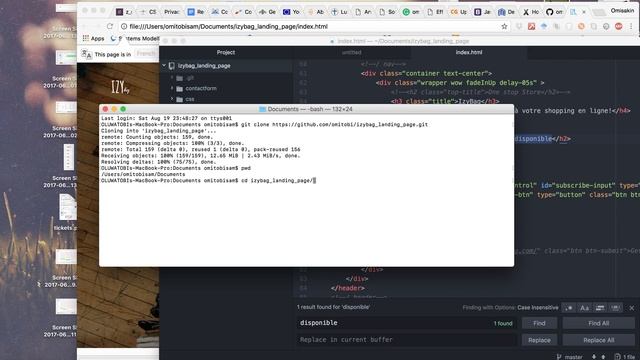Toggle whole-word match in find panel
This screenshot has height=360, width=640.
(x=615, y=308)
